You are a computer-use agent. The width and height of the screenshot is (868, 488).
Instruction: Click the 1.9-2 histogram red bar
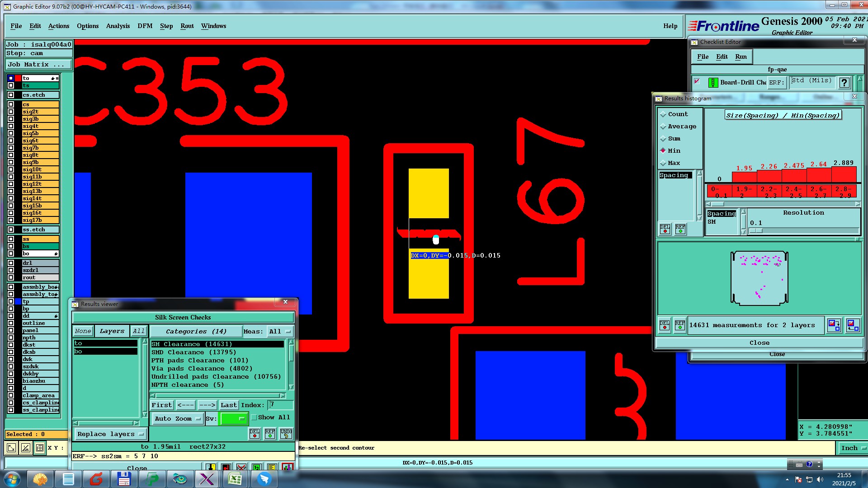click(744, 178)
